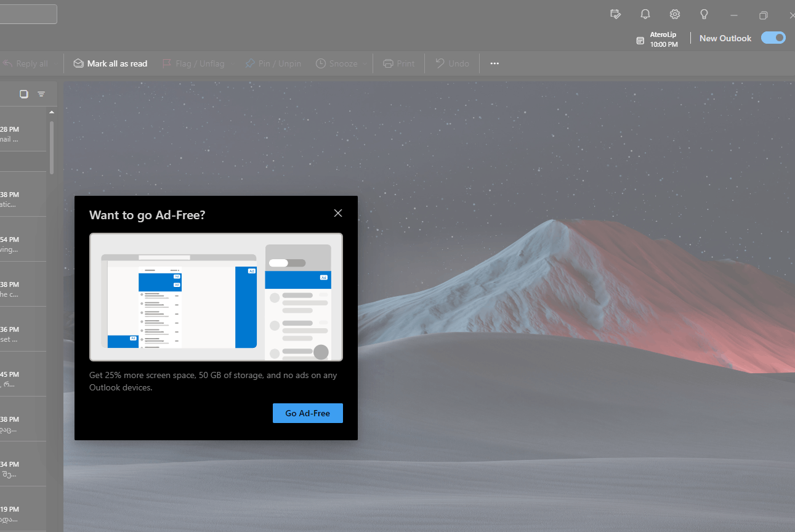Open the message list filter icon
Viewport: 795px width, 532px height.
point(41,94)
